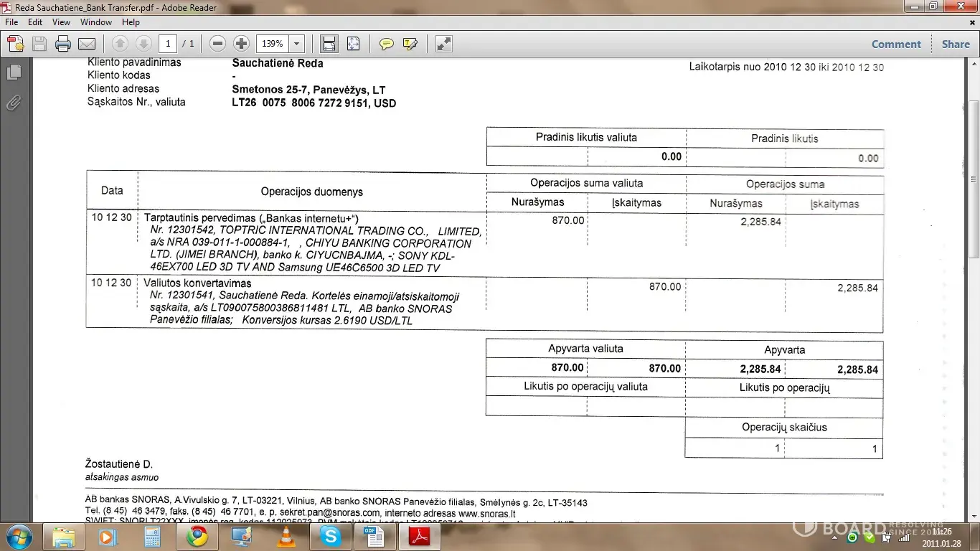Toggle the scrolling page-width view icon
The width and height of the screenshot is (980, 551).
coord(329,44)
